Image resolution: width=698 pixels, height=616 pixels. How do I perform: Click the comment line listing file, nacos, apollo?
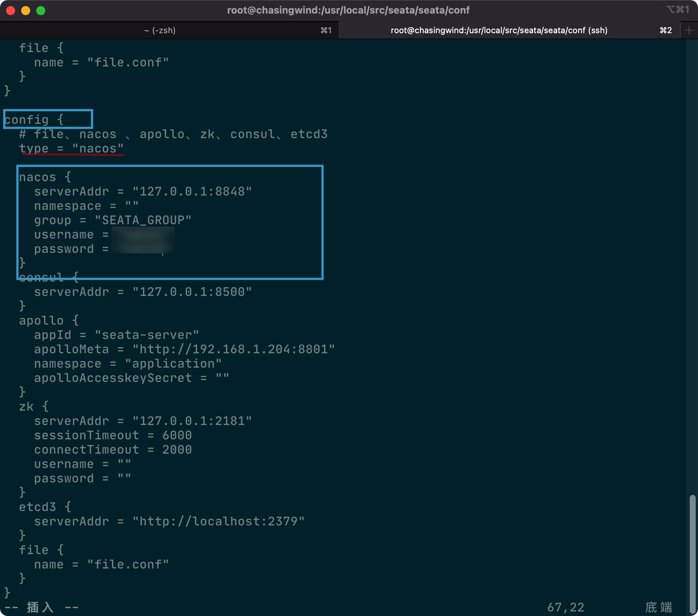click(173, 134)
